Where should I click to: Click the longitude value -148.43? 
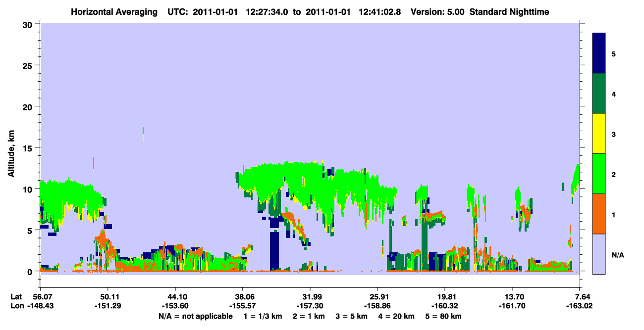coord(40,306)
